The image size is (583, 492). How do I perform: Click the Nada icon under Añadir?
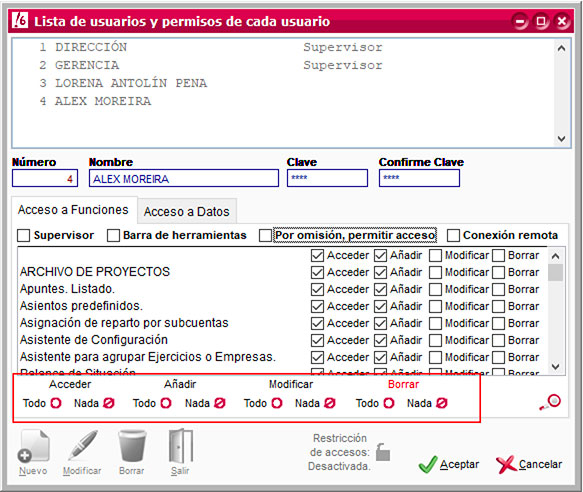(220, 403)
